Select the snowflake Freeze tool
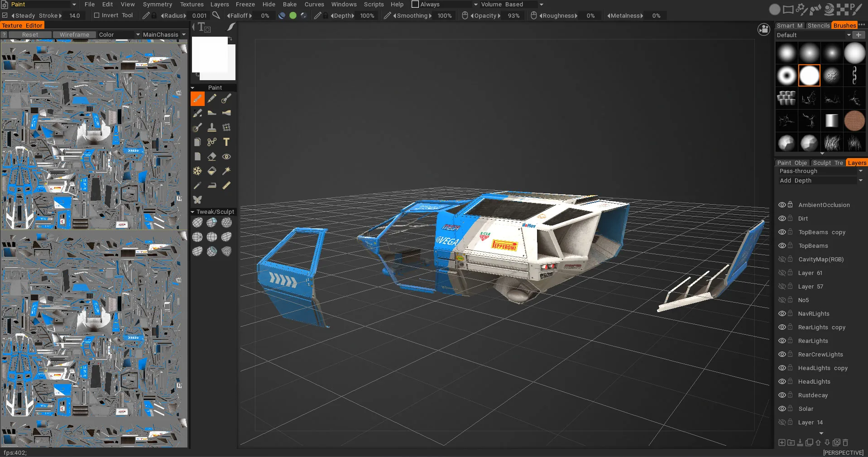 [197, 171]
